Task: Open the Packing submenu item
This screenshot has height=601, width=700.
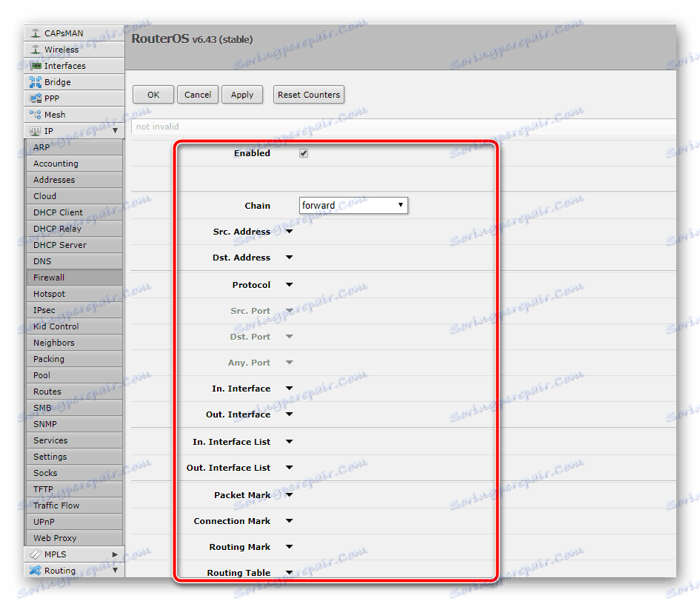Action: (x=74, y=359)
